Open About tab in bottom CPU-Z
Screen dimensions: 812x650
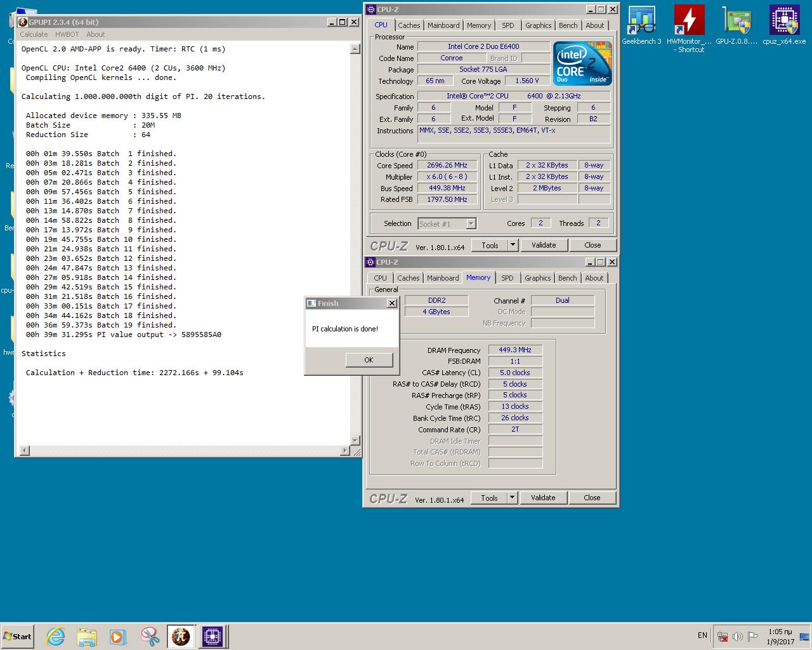[594, 278]
